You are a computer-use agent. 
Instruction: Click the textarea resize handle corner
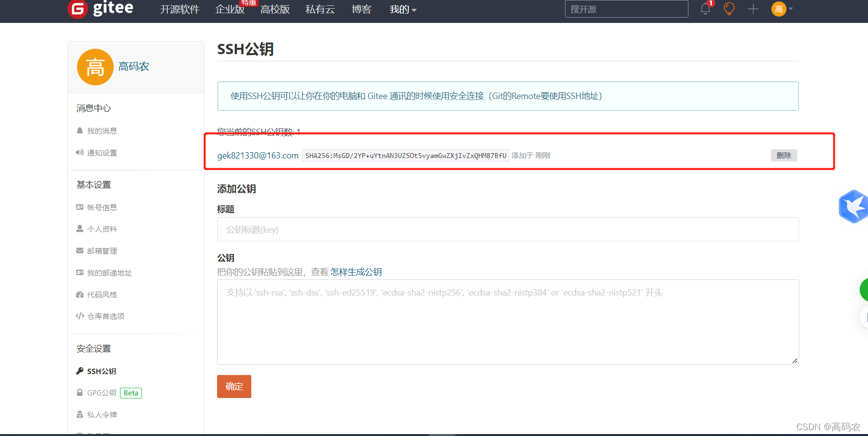tap(795, 360)
